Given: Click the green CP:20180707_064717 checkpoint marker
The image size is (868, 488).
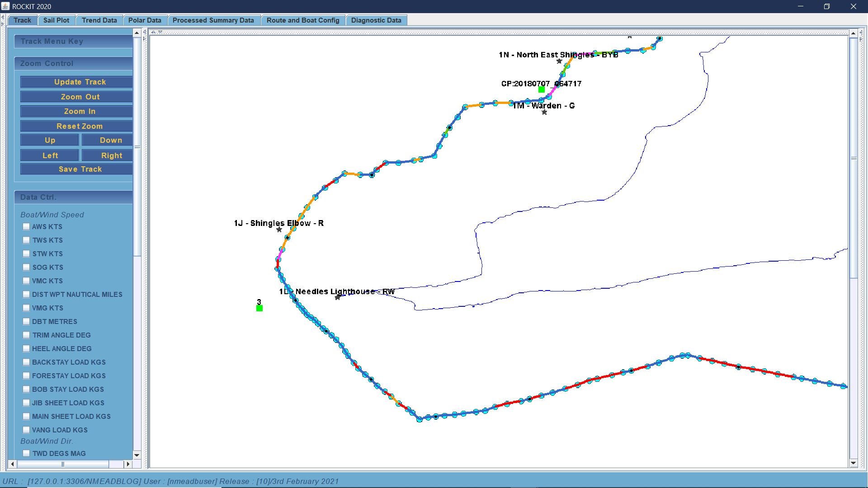Looking at the screenshot, I should pos(541,89).
